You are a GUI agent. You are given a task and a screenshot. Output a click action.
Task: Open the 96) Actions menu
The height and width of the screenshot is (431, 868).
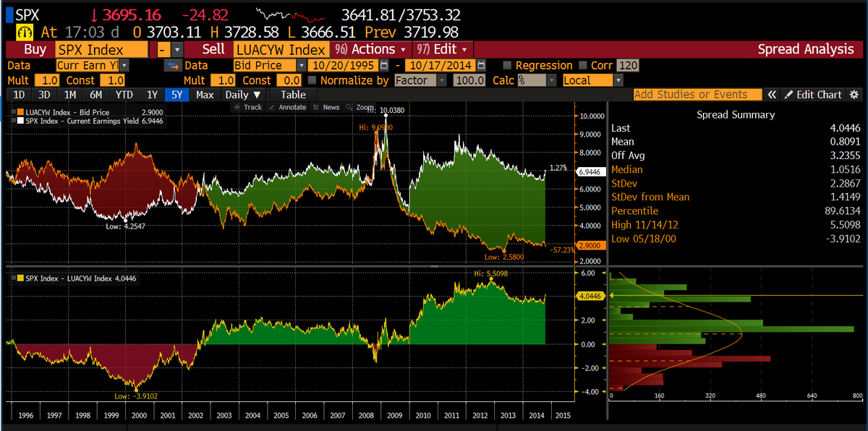[x=370, y=50]
